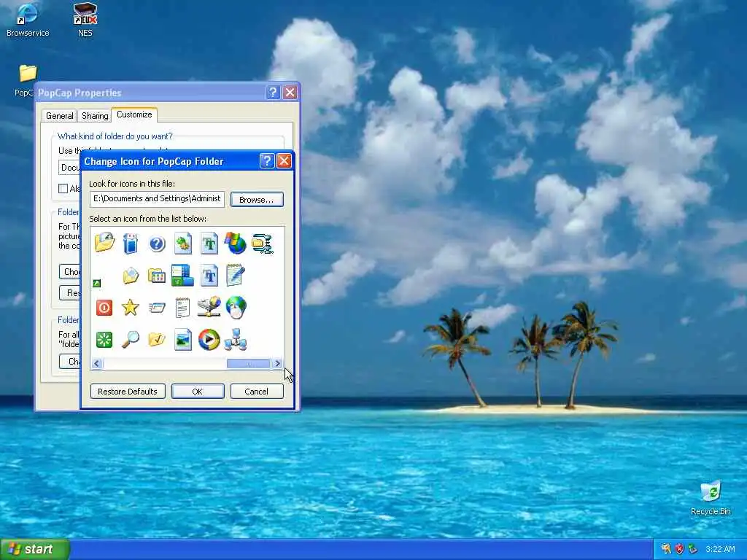Select the open envelope mail icon
The image size is (747, 560).
pos(130,276)
